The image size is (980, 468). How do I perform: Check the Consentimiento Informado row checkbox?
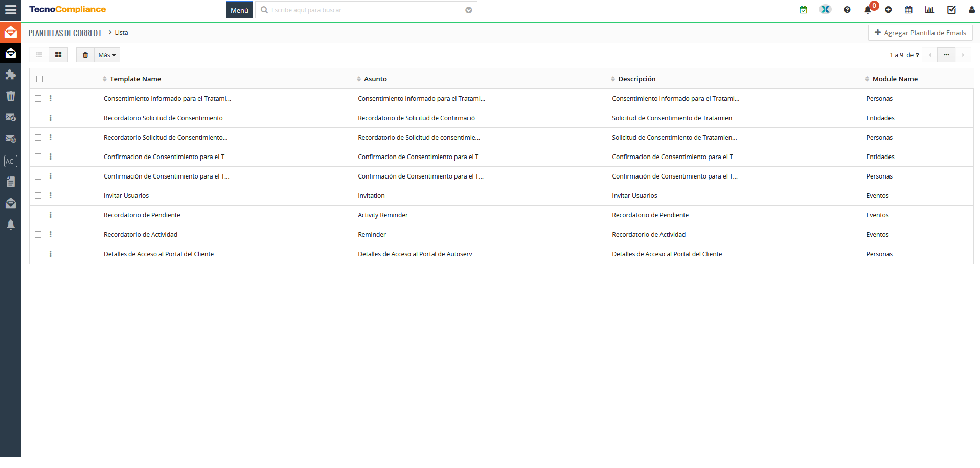pos(38,98)
